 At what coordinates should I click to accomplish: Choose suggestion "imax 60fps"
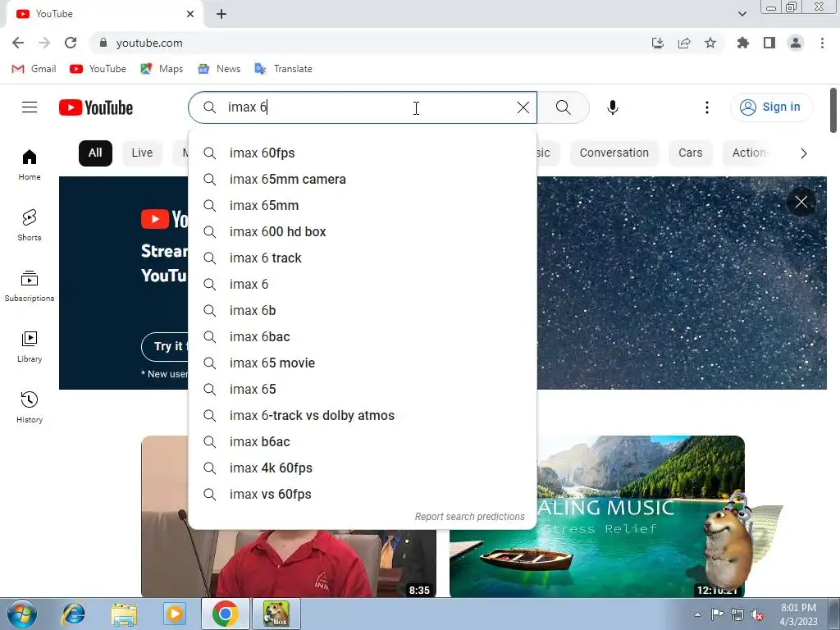363,153
